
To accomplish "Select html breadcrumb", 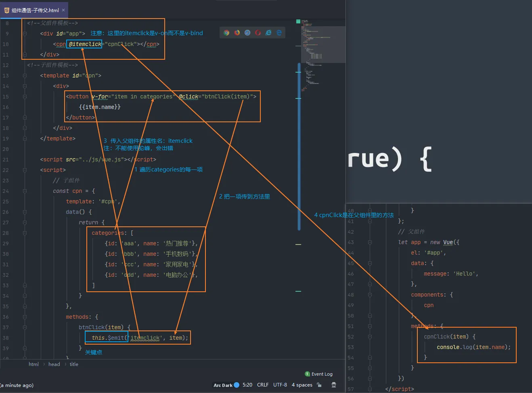I will click(x=34, y=364).
